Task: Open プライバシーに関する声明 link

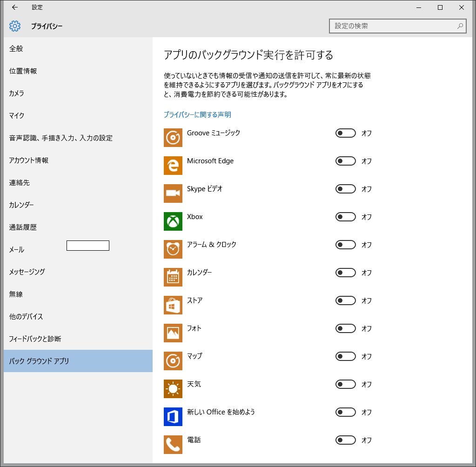Action: click(197, 115)
